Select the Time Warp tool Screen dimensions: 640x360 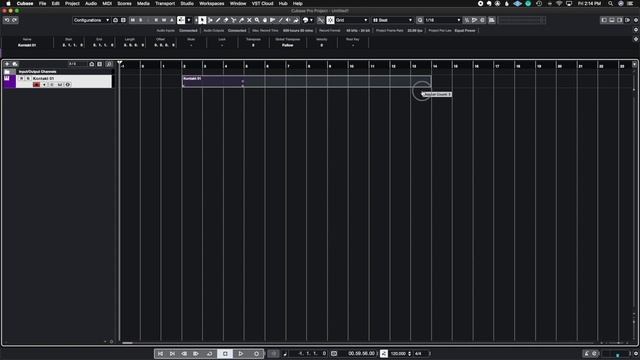[273, 20]
